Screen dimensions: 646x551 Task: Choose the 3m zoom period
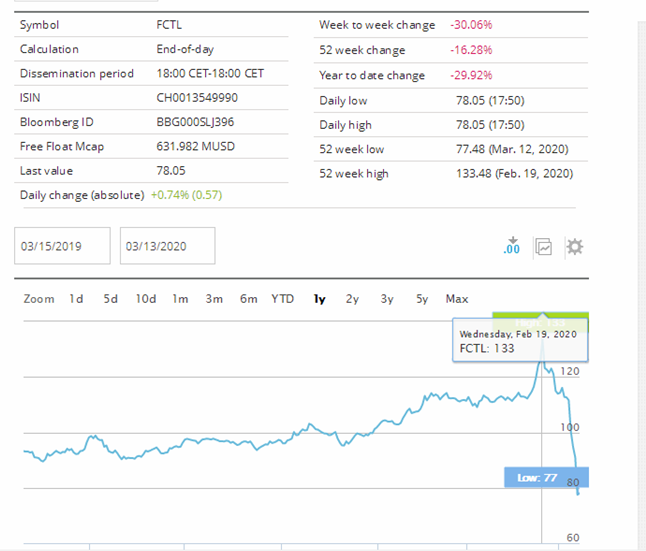pos(214,299)
